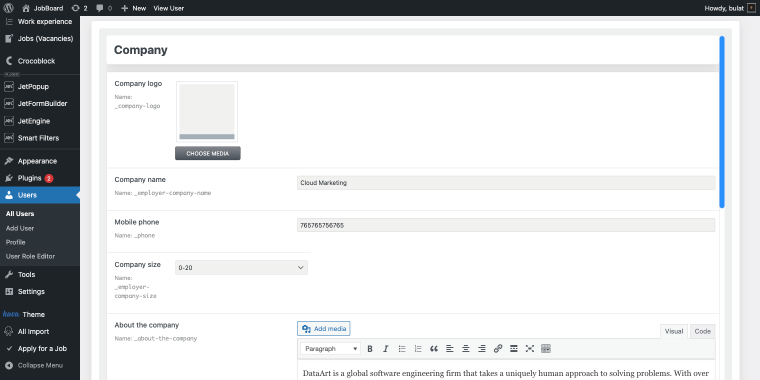Open Settings via its icon
Screen dimensions: 760x380
(9, 291)
